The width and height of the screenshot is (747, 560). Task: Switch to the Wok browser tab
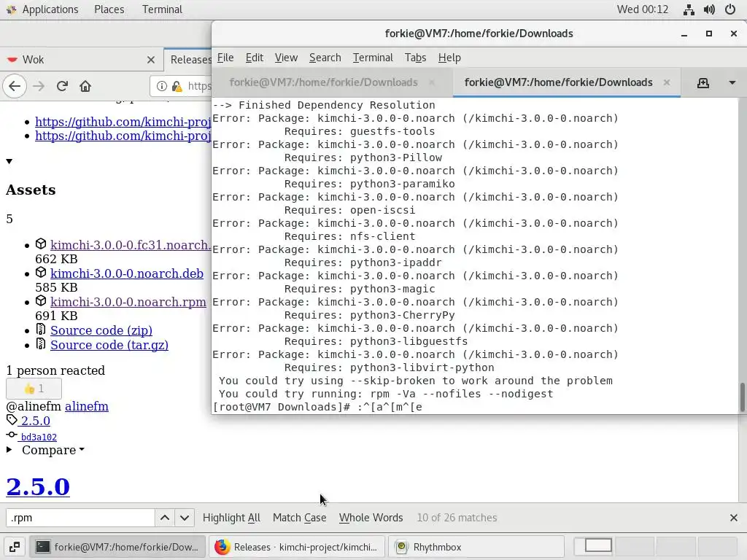pyautogui.click(x=81, y=60)
